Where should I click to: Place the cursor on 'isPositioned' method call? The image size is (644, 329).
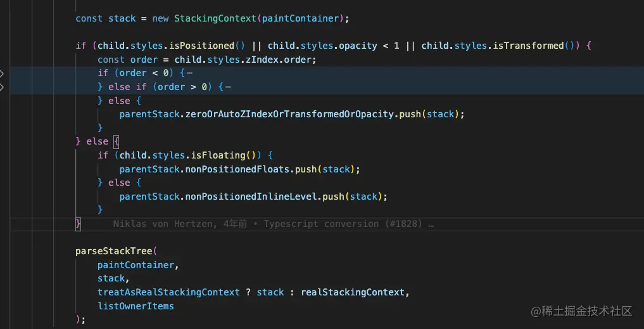(x=201, y=46)
